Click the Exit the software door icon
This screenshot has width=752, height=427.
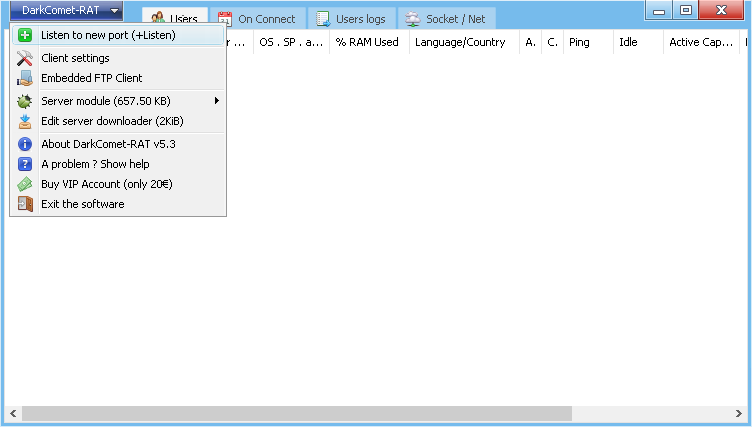[x=25, y=204]
